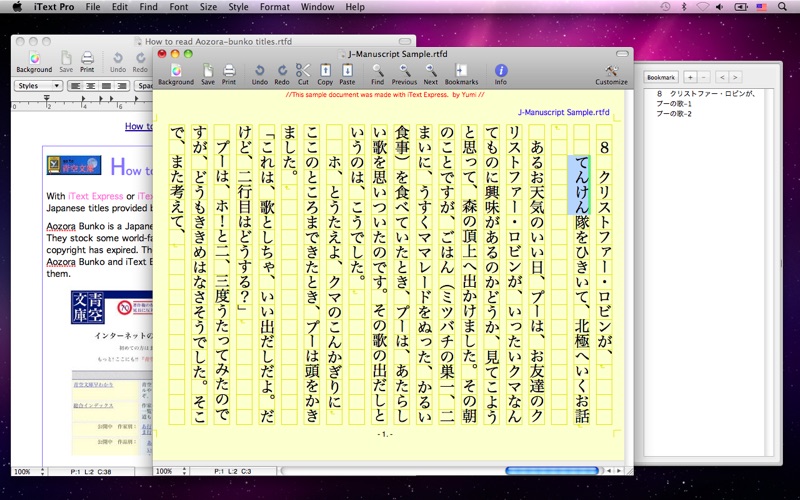Click Time Machine icon in menu bar
This screenshot has height=500, width=800.
coord(665,7)
